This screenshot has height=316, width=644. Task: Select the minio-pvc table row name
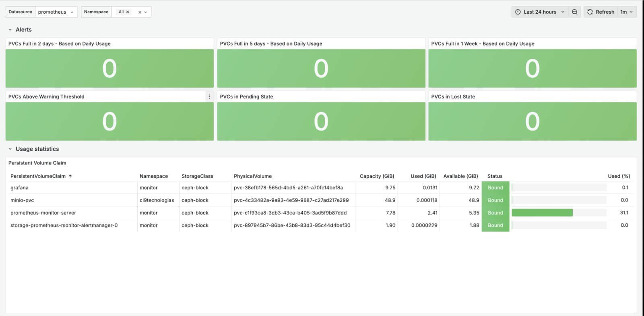coord(22,200)
